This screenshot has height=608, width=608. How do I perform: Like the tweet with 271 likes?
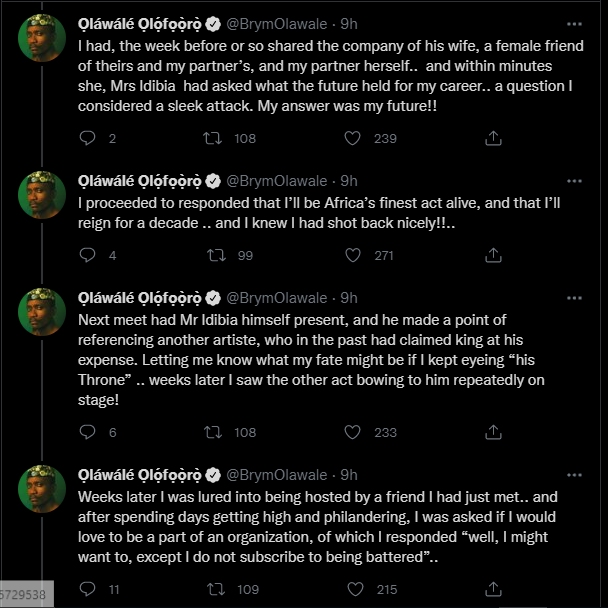pos(353,255)
